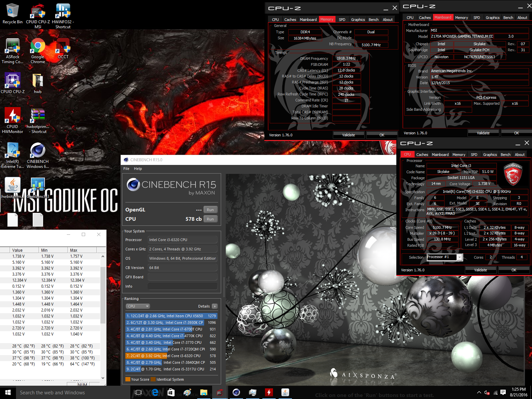
Task: Select Memory tab in the CPU CPU-Z window
Action: click(x=459, y=155)
